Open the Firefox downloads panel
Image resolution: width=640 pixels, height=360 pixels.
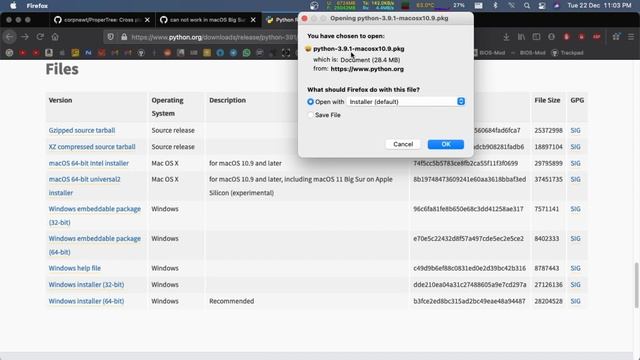tap(506, 37)
